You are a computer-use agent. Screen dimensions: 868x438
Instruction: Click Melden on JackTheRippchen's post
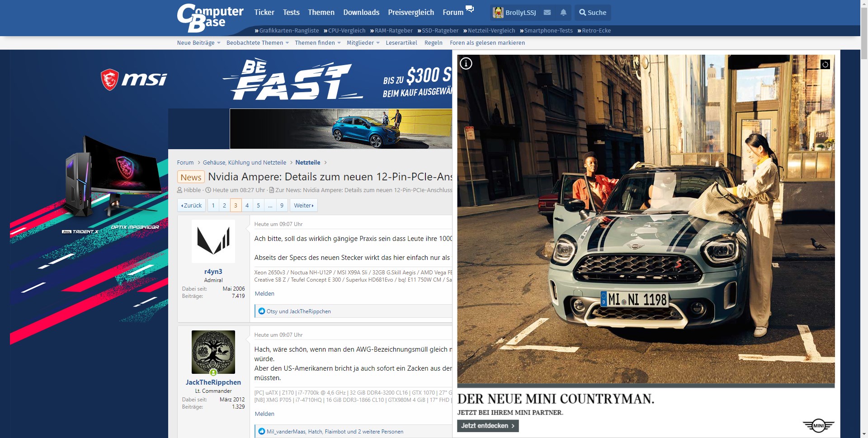tap(264, 414)
